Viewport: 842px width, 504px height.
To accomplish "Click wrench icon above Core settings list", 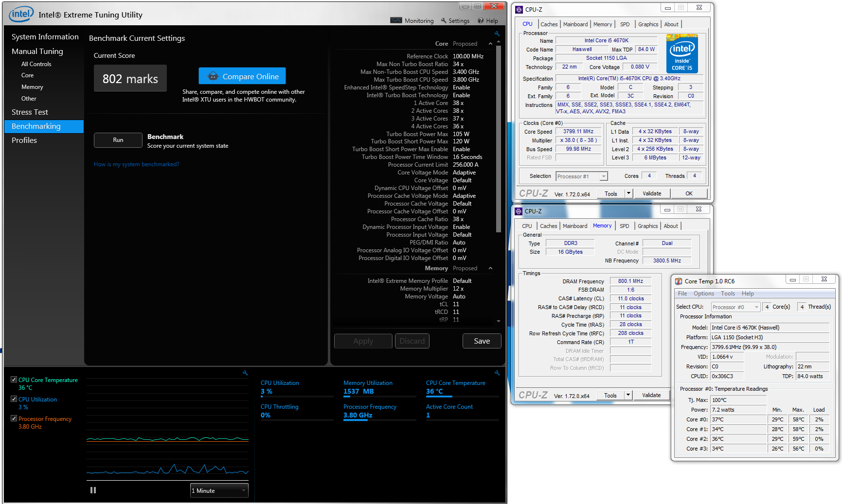I will [x=497, y=34].
